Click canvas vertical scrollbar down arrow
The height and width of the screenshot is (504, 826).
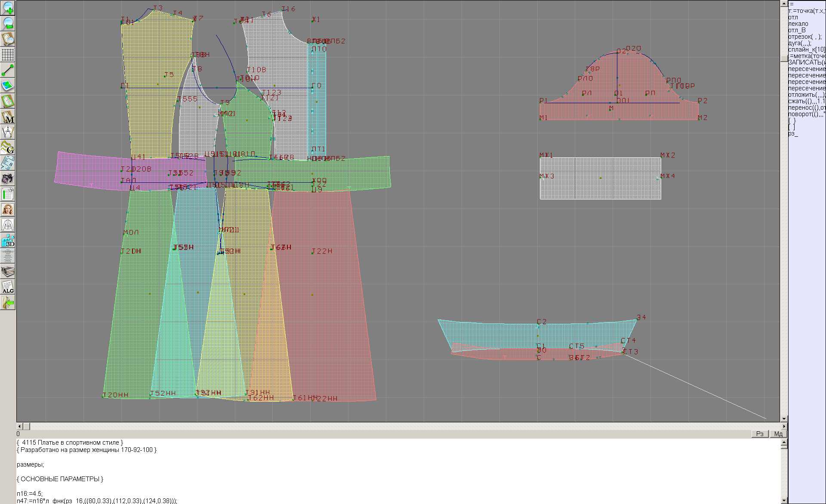784,418
